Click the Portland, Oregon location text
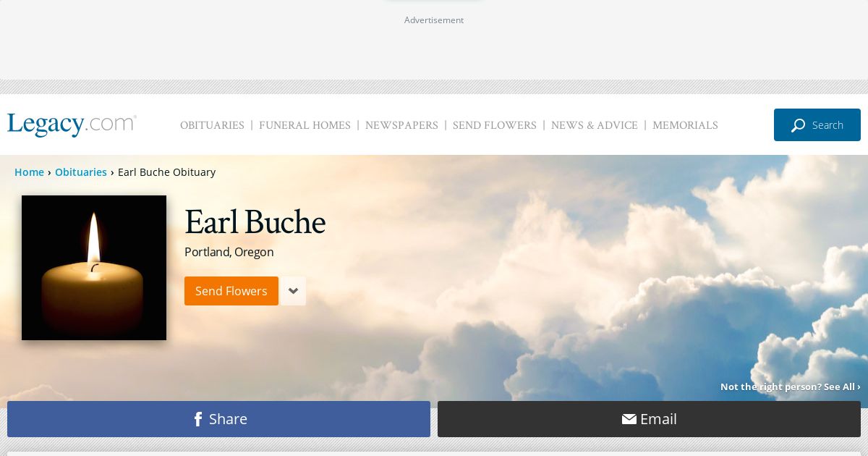The height and width of the screenshot is (456, 868). [x=229, y=252]
